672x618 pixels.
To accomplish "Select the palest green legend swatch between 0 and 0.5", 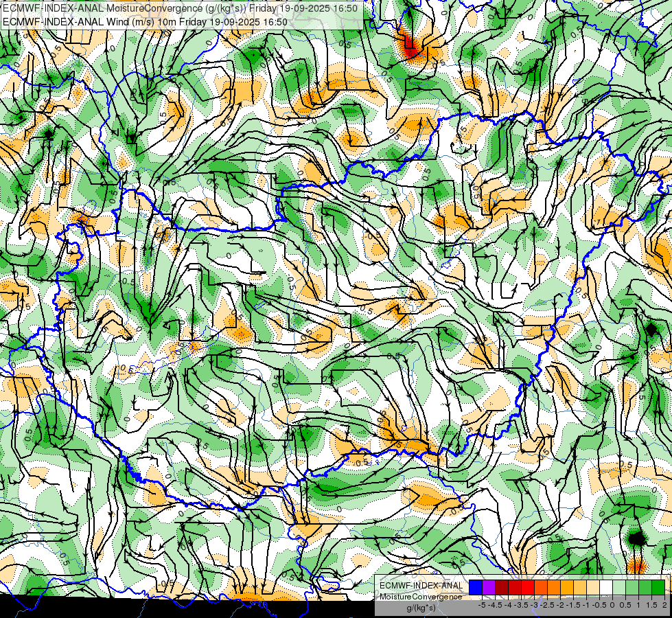I will coord(619,588).
